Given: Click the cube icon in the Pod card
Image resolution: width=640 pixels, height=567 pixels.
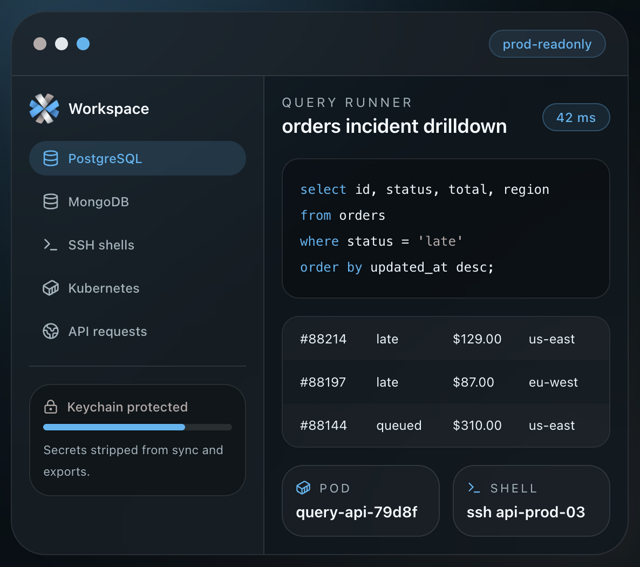Looking at the screenshot, I should coord(303,487).
